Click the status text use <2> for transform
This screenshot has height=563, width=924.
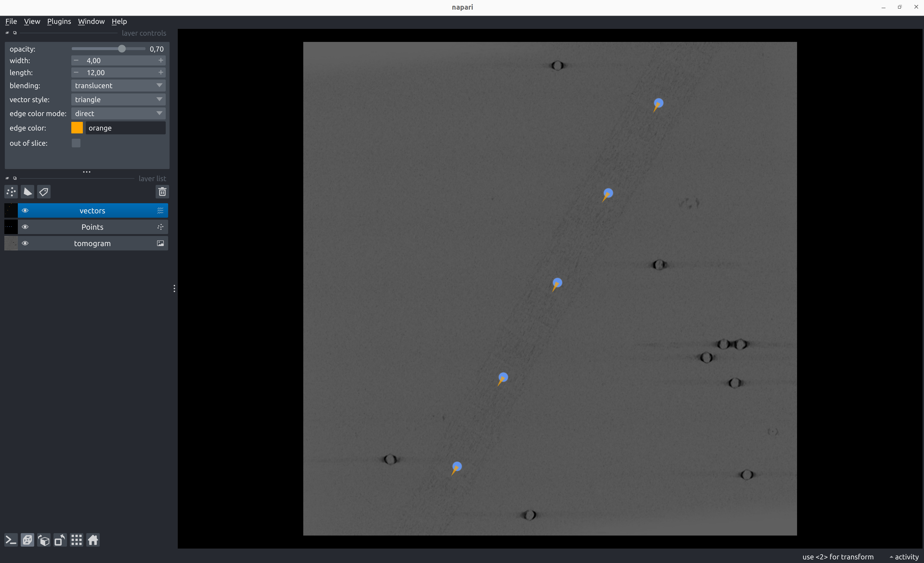point(838,557)
